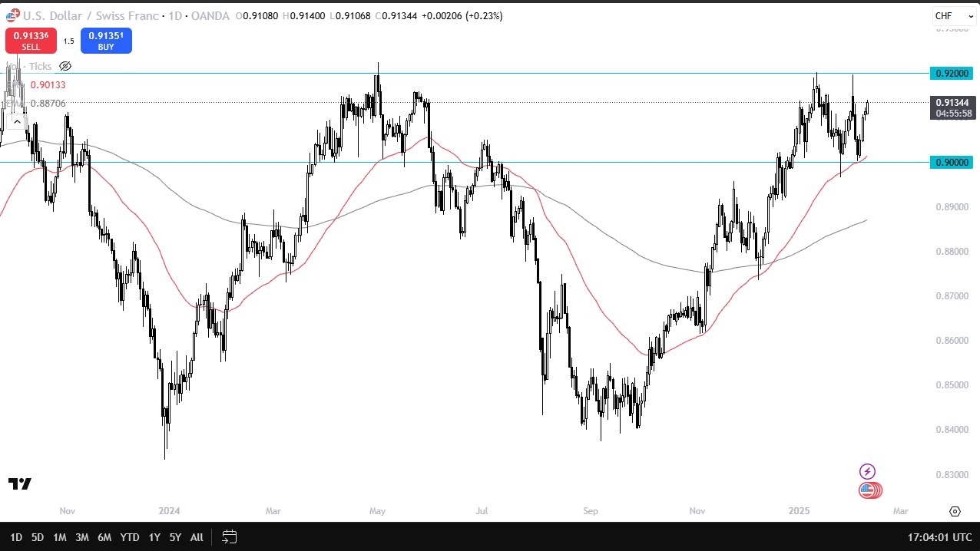Select the 1D interval from the title bar

(x=174, y=15)
